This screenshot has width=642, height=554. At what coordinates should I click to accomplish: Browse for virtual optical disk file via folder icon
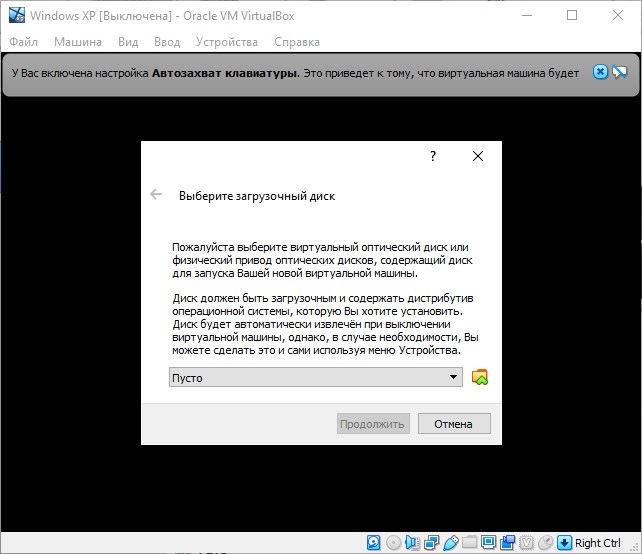click(x=480, y=377)
